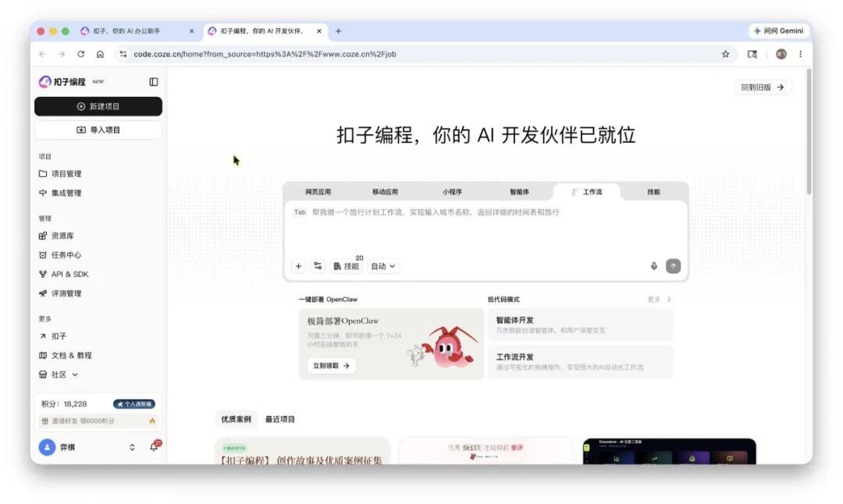Open the 优秀 Skill case card
The image size is (843, 504).
point(486,452)
